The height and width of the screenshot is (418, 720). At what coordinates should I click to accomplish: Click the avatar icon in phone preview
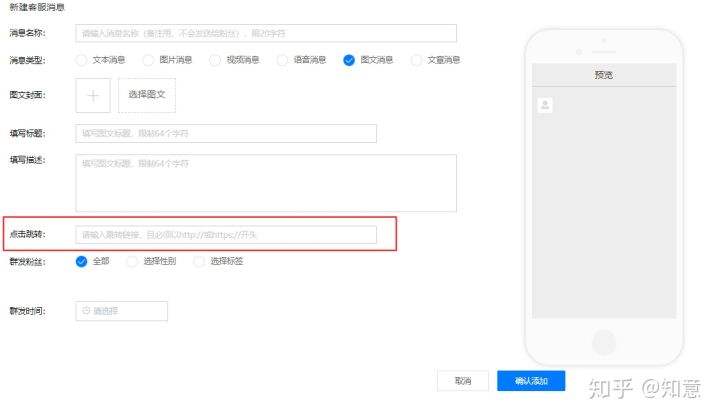[x=545, y=105]
